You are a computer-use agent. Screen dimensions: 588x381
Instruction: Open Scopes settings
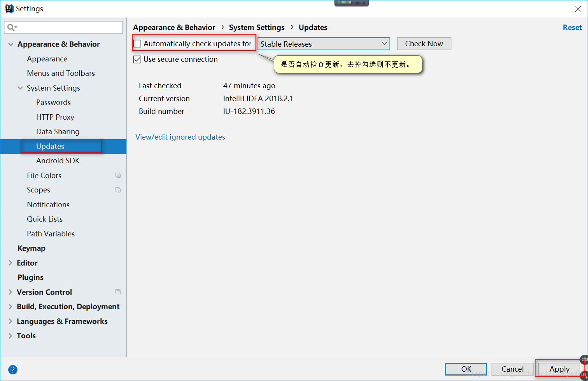(38, 190)
